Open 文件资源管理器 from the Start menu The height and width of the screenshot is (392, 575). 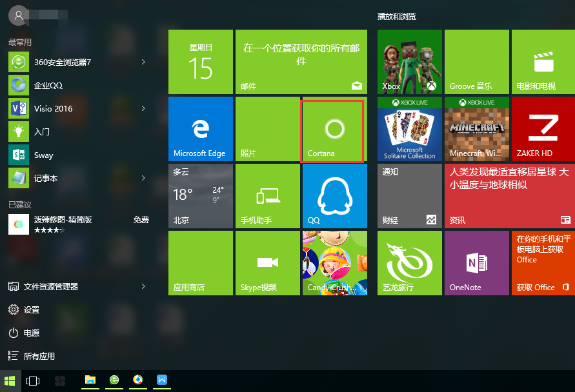(x=43, y=286)
